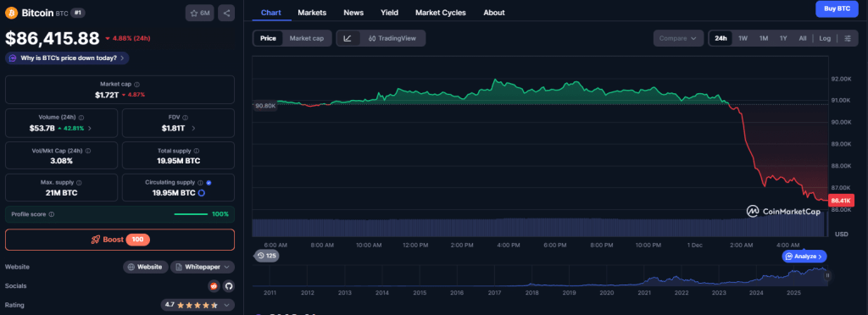Image resolution: width=868 pixels, height=315 pixels.
Task: Click the red 86.41K price tag on axis
Action: point(841,200)
